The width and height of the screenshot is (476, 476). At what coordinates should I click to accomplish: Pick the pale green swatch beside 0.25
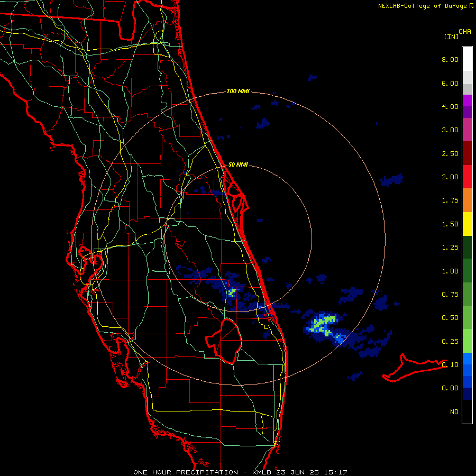coord(467,341)
